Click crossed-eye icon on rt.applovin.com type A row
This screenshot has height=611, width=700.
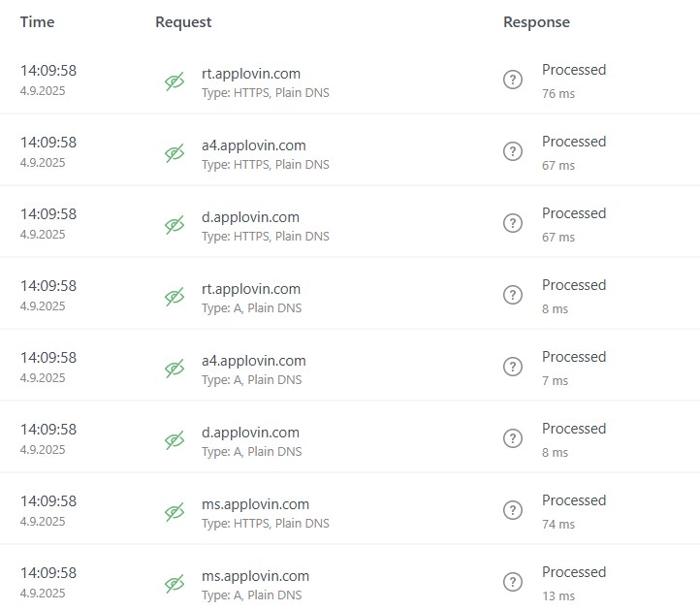tap(175, 297)
